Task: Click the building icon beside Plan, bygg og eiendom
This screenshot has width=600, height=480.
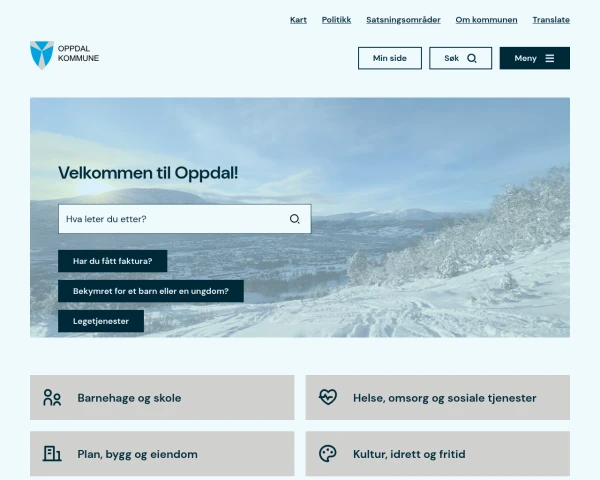Action: pyautogui.click(x=52, y=454)
